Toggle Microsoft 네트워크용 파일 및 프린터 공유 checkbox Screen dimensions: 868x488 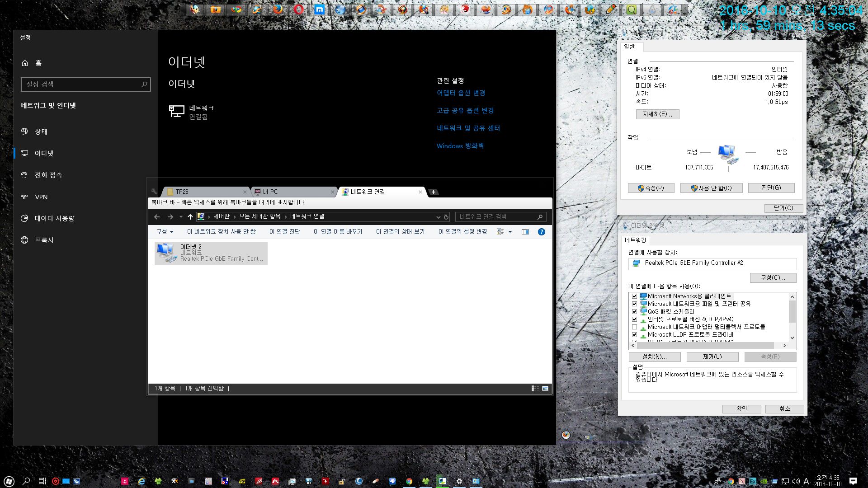click(634, 304)
